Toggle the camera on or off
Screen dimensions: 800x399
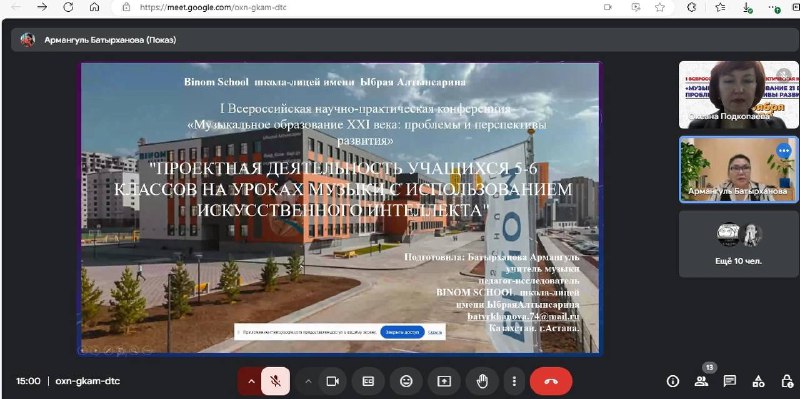coord(333,381)
